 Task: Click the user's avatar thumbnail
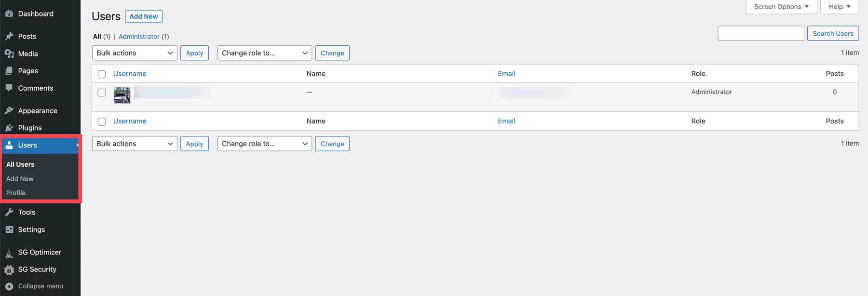coord(122,95)
